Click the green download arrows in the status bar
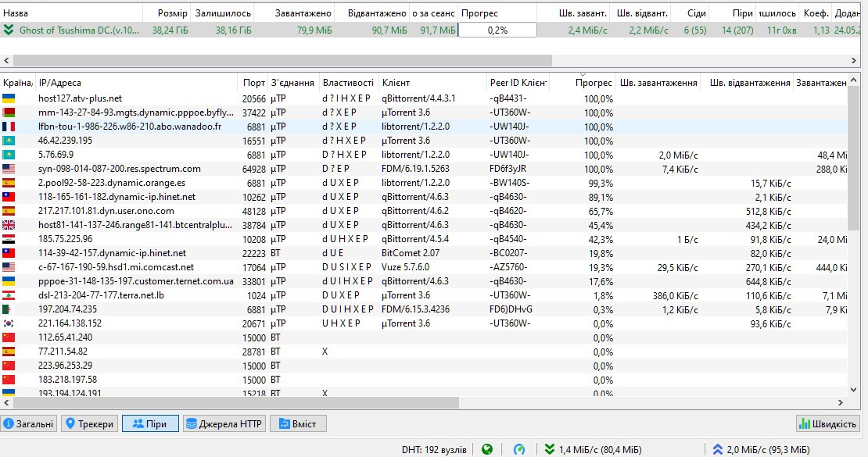868x457 pixels. point(551,449)
